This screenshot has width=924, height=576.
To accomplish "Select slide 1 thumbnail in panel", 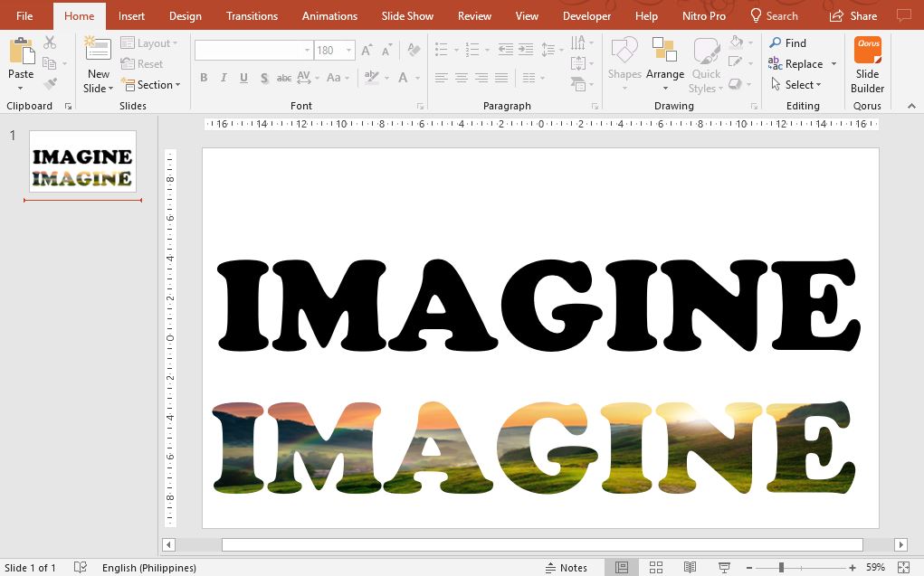I will [82, 161].
